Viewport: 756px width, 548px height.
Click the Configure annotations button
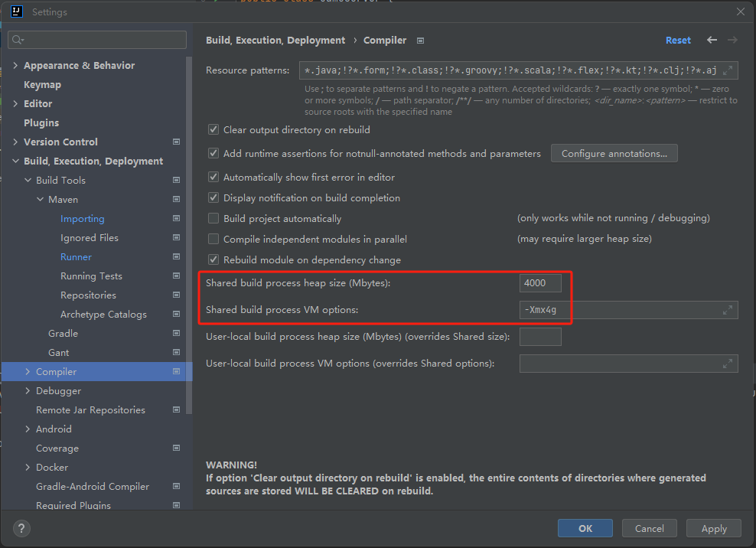click(x=614, y=154)
